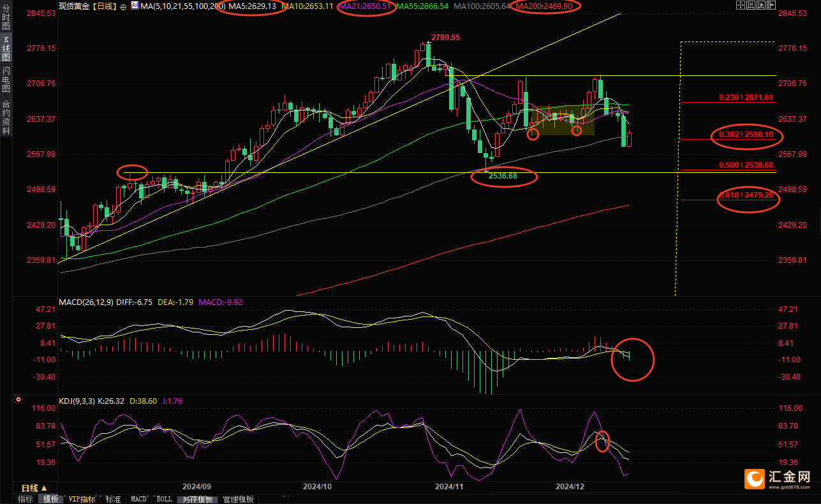Click the DIFF:-6.75 value
This screenshot has height=504, width=821.
click(134, 302)
